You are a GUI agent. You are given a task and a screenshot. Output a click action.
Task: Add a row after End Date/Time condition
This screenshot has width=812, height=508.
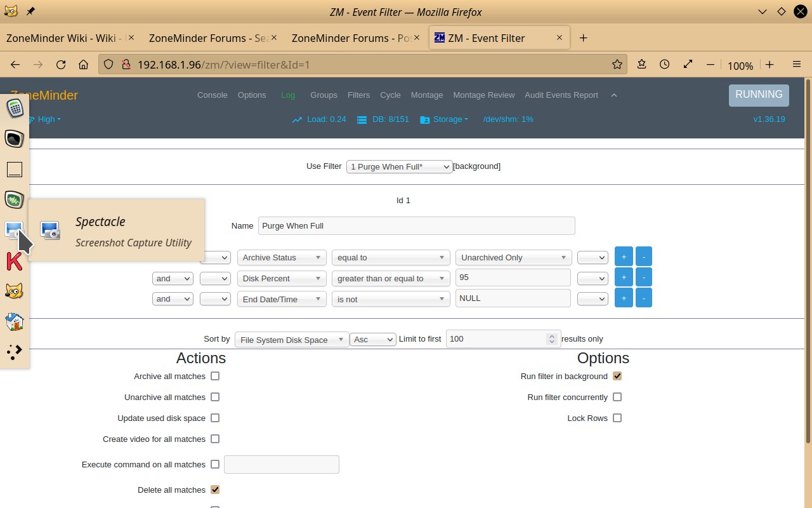pyautogui.click(x=624, y=298)
